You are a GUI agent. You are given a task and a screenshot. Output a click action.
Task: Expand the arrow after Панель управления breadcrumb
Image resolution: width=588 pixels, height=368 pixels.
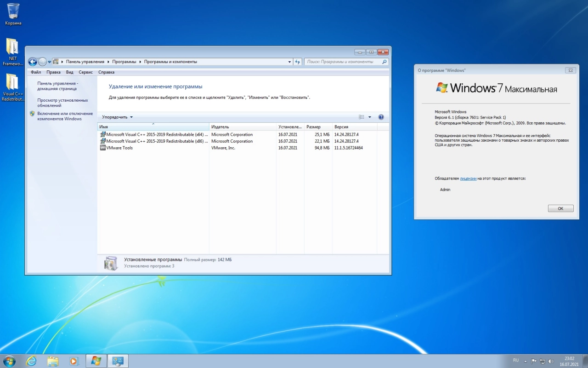(x=108, y=62)
